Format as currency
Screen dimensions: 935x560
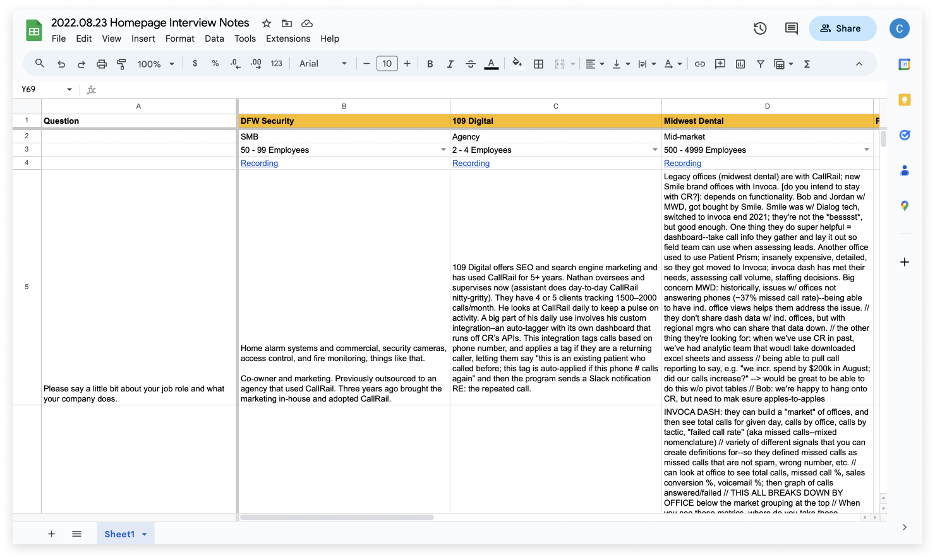pyautogui.click(x=195, y=64)
